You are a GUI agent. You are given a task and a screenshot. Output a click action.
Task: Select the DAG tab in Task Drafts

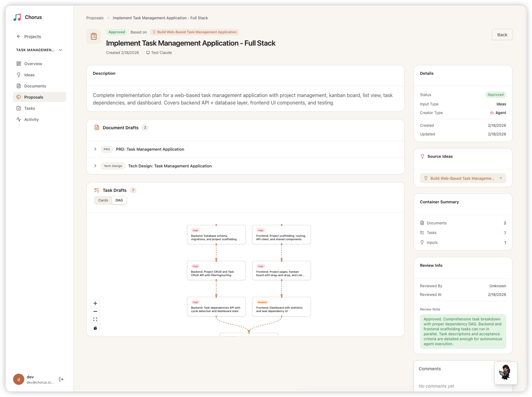pyautogui.click(x=119, y=200)
